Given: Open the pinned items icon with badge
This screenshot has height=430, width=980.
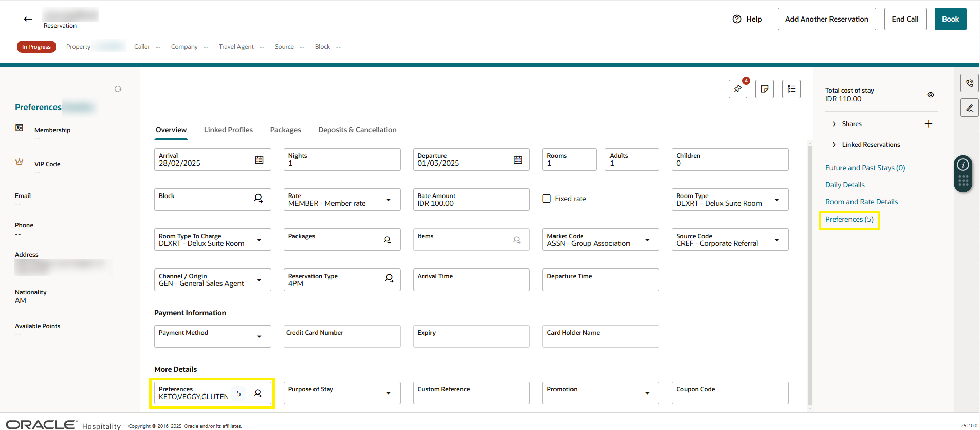Looking at the screenshot, I should [x=738, y=89].
